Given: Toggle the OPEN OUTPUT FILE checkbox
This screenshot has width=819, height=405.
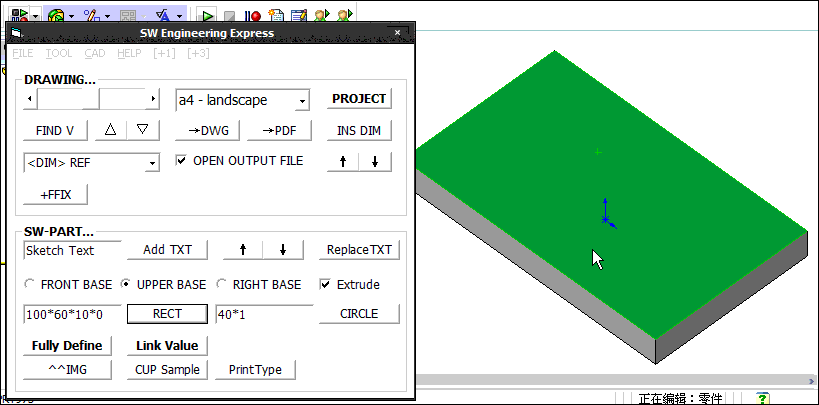Looking at the screenshot, I should coord(181,160).
